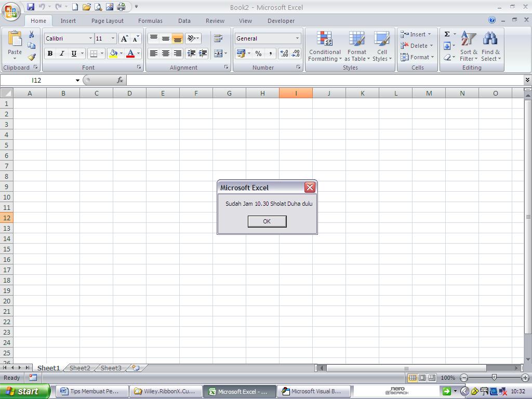The image size is (532, 399).
Task: Toggle Align Text Left
Action: 154,54
